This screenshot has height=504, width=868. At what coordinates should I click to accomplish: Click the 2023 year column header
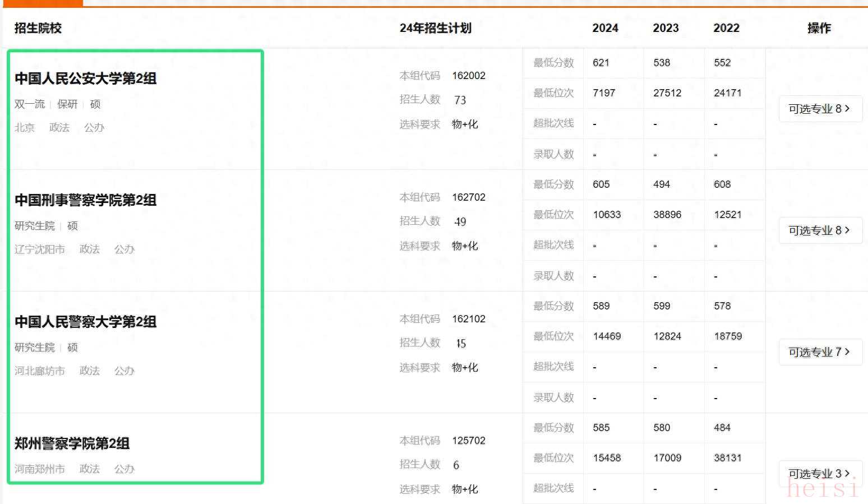click(666, 28)
